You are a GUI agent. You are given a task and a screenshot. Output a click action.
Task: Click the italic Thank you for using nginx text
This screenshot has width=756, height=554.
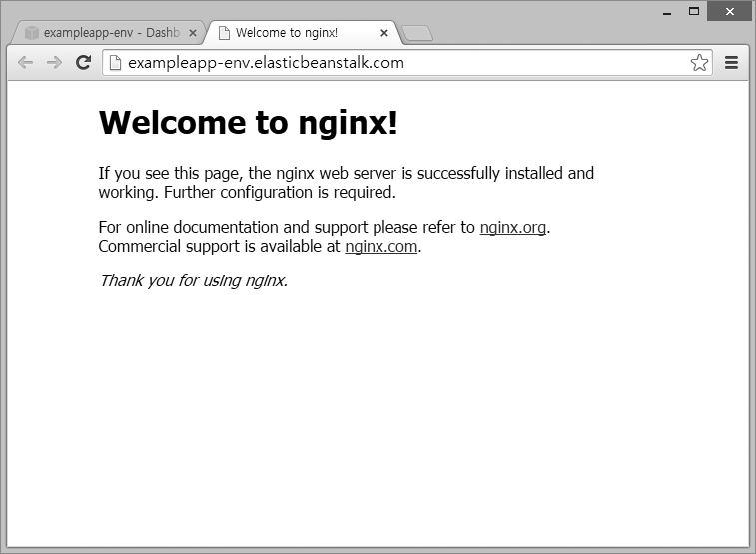[x=193, y=280]
